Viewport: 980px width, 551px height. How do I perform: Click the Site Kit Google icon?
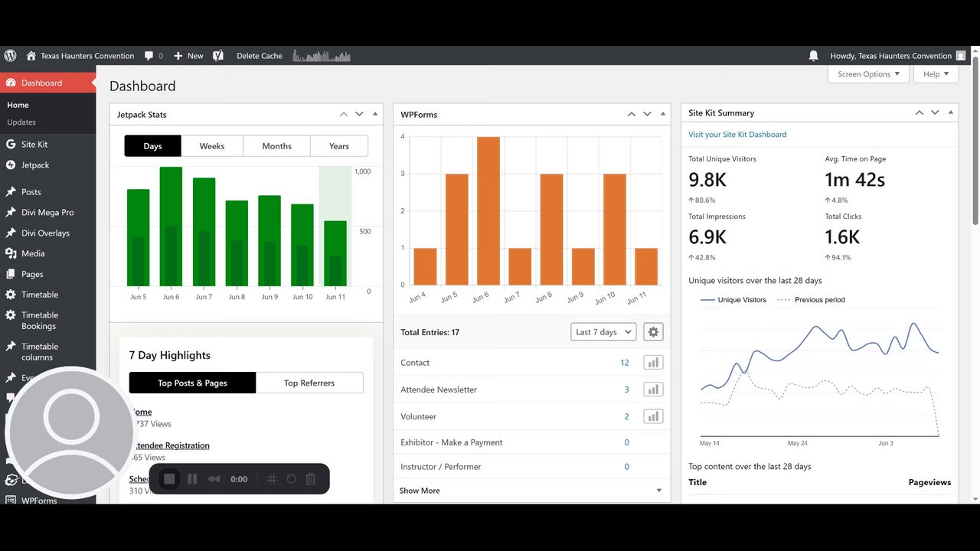(x=11, y=144)
